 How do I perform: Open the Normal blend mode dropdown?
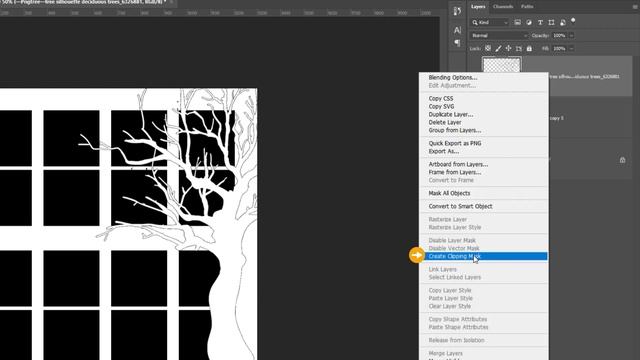[x=499, y=36]
